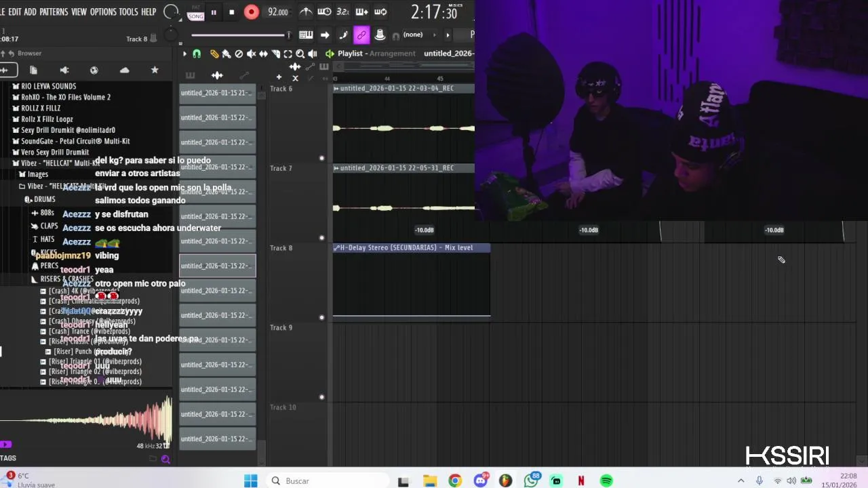
Task: Select the slip tool in playlist
Action: [x=263, y=54]
